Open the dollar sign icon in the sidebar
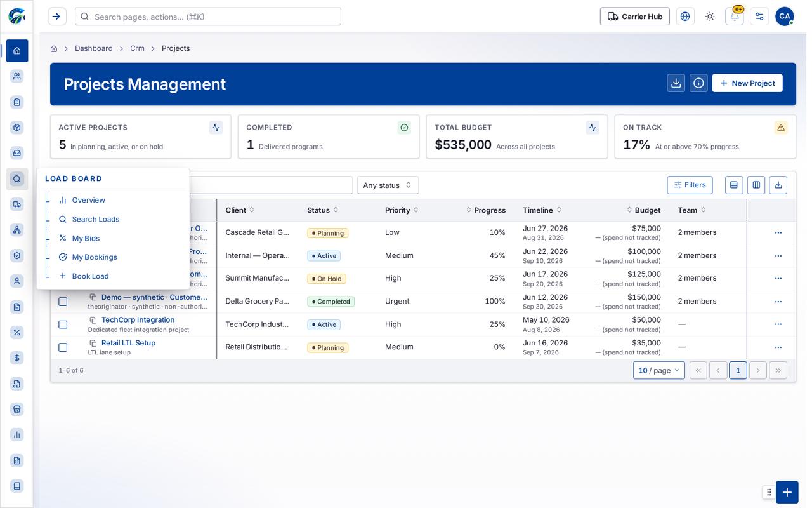Screen dimensions: 812x508 click(17, 358)
